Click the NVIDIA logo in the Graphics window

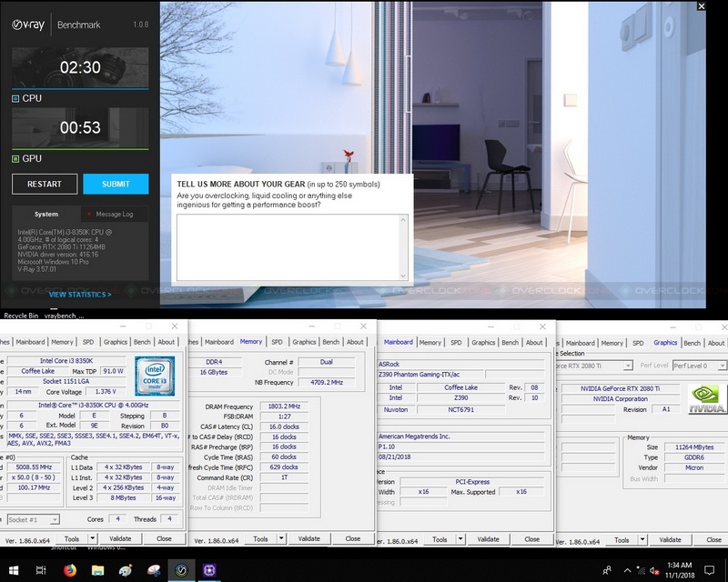click(706, 399)
